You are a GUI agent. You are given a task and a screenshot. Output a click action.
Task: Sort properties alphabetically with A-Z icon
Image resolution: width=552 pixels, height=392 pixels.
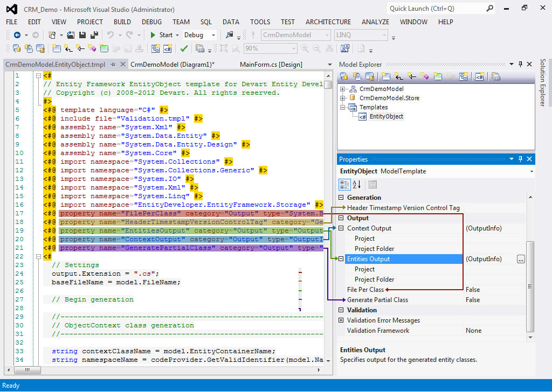coord(356,185)
